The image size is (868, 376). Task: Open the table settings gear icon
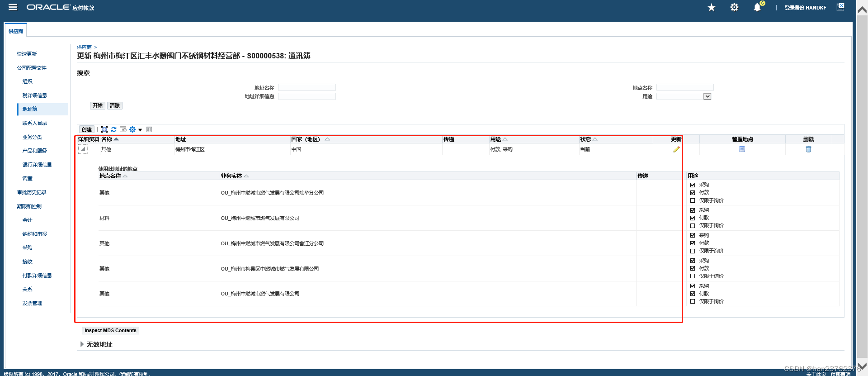(x=132, y=129)
